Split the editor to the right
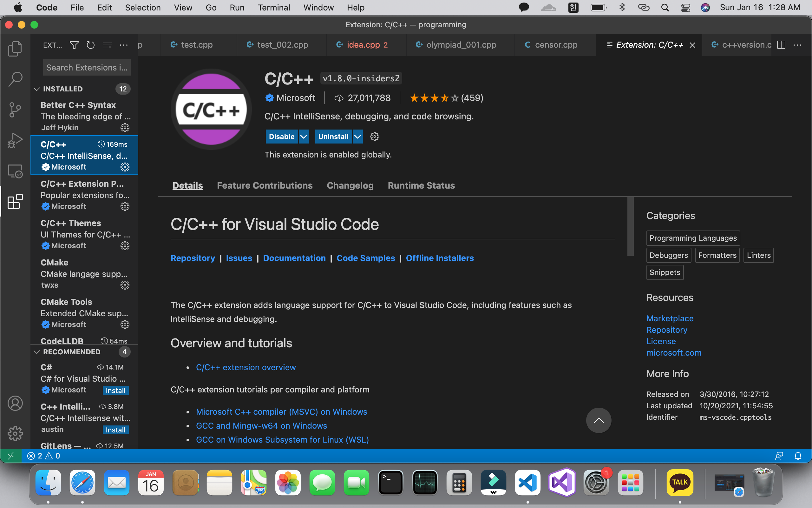Image resolution: width=812 pixels, height=508 pixels. (x=781, y=45)
